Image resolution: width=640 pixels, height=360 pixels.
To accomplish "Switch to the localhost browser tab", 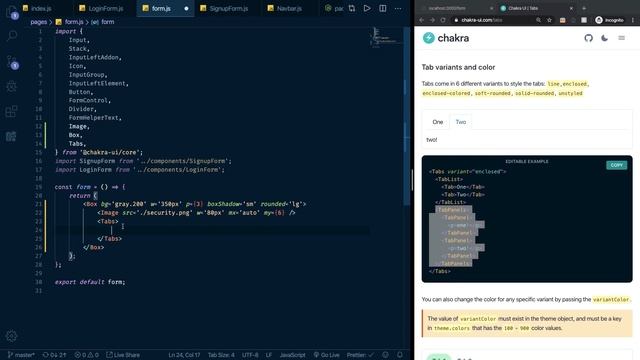I will pos(456,8).
